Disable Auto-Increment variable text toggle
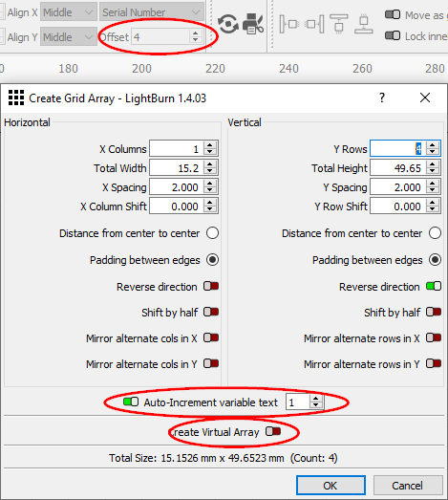Screen dimensions: 448x500 tap(131, 402)
